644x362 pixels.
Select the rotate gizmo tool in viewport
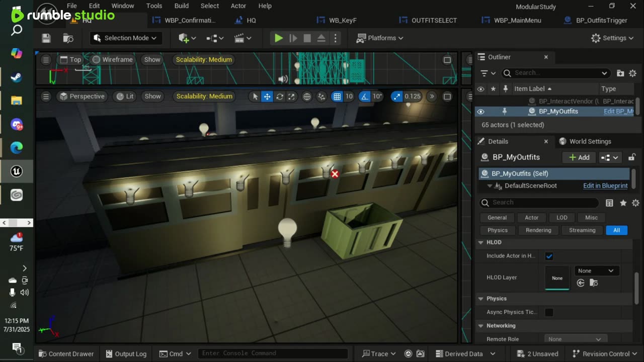pyautogui.click(x=279, y=97)
